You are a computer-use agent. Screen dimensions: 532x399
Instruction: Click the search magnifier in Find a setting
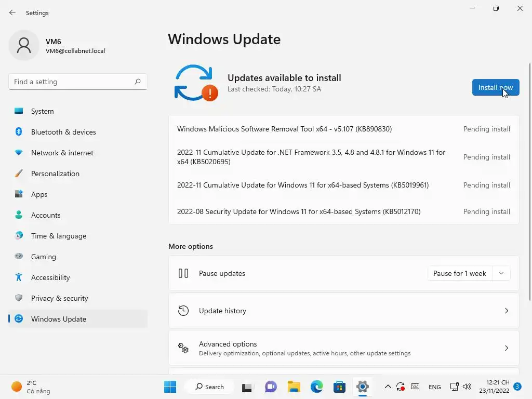pyautogui.click(x=137, y=82)
